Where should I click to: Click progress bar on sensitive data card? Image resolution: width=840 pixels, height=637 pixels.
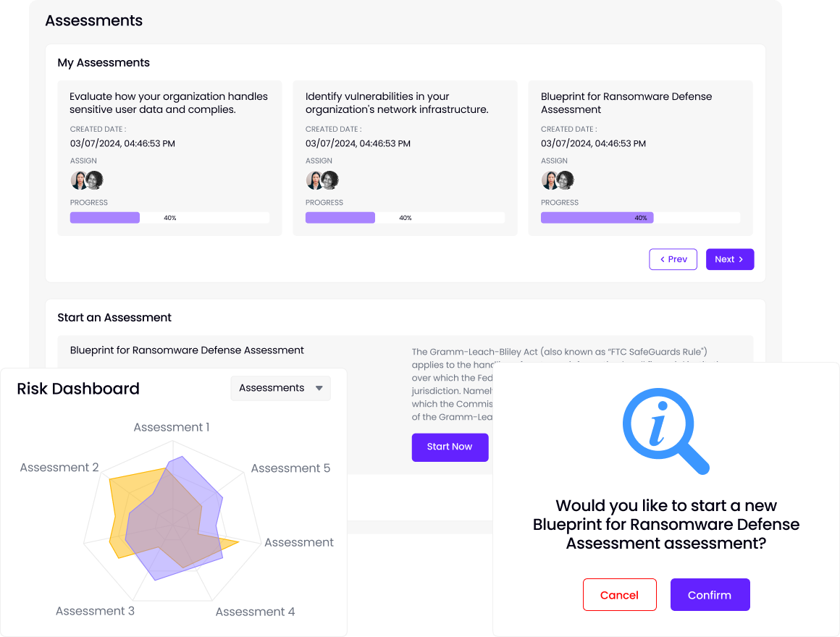pyautogui.click(x=169, y=218)
